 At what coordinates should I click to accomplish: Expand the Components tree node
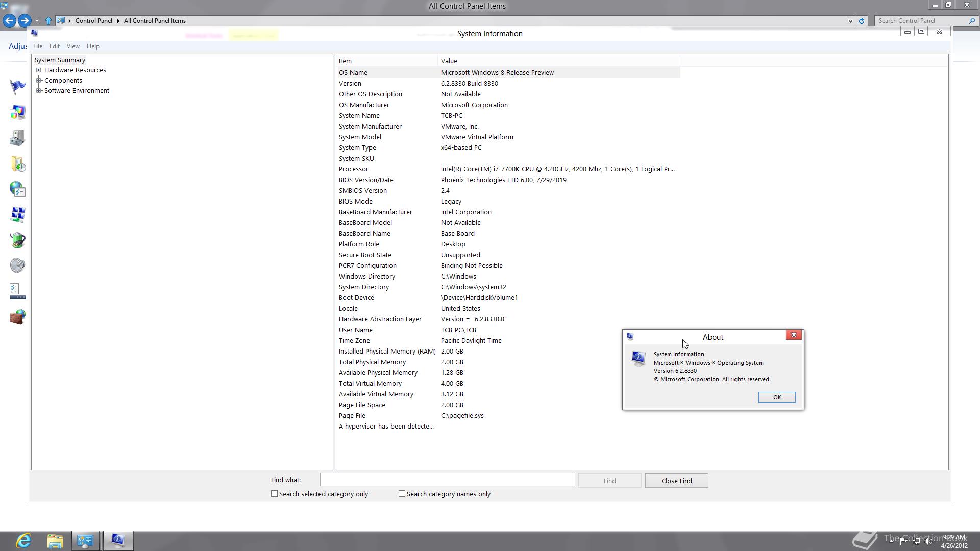[x=38, y=81]
